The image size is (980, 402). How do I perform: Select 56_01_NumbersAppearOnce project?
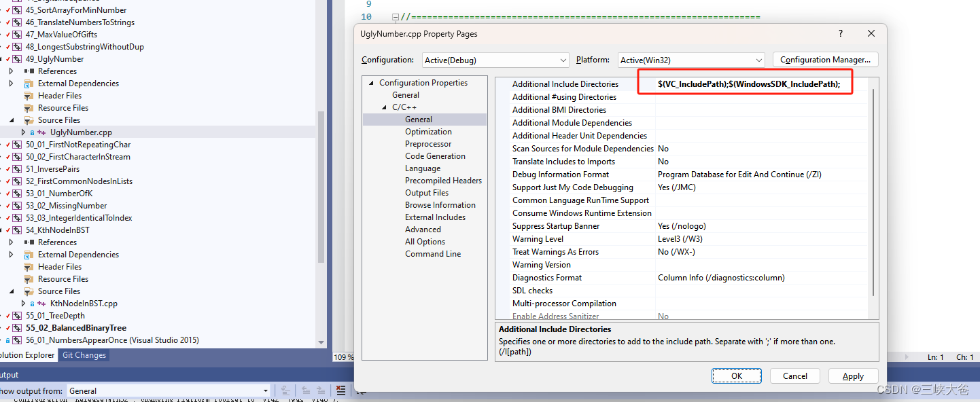[x=112, y=340]
